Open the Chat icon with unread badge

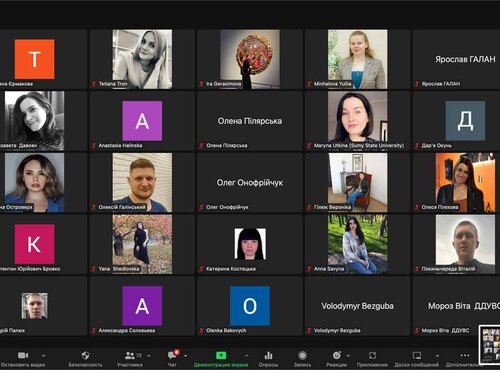pos(173,355)
